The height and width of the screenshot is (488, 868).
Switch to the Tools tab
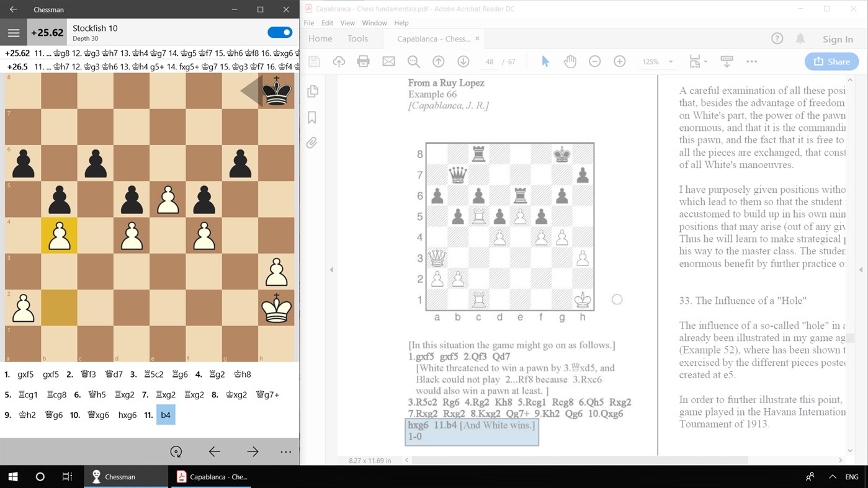(357, 38)
